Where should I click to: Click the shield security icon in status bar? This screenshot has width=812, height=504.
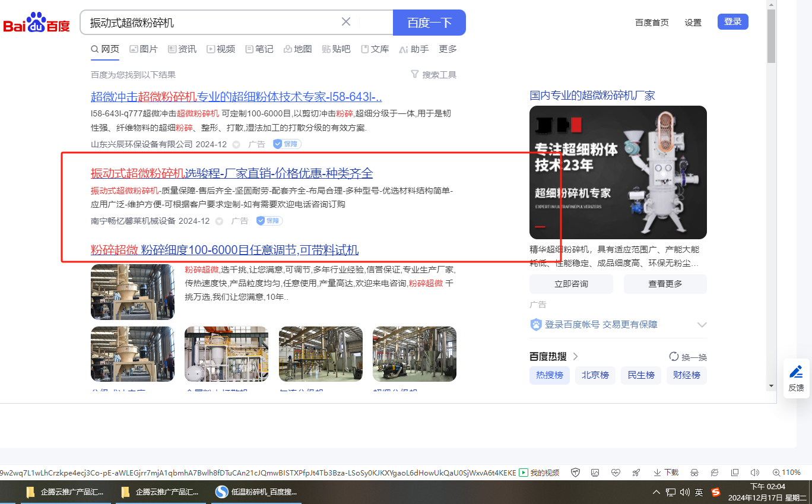click(x=575, y=473)
